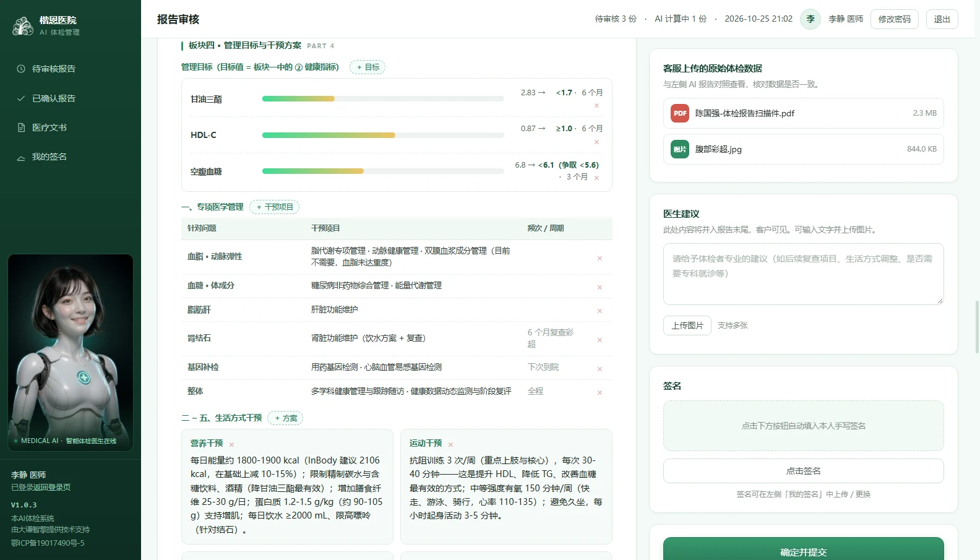
Task: Add a new lifestyle 方案
Action: tap(285, 418)
